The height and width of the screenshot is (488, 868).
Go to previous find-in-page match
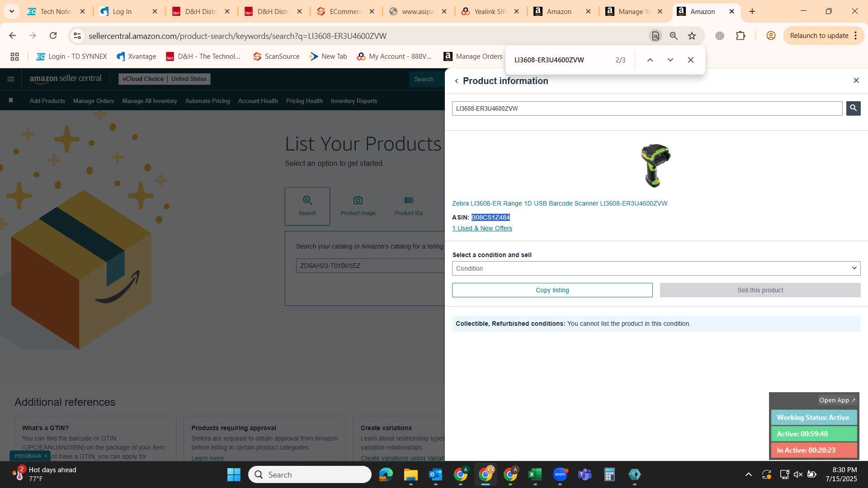click(x=650, y=60)
